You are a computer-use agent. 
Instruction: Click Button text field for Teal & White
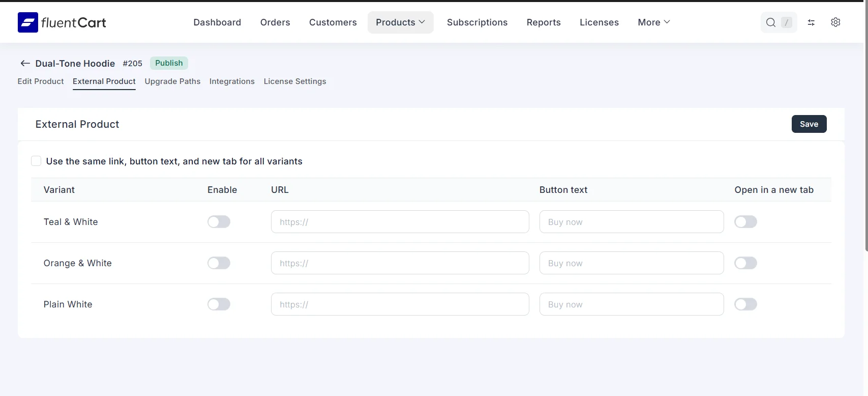632,222
